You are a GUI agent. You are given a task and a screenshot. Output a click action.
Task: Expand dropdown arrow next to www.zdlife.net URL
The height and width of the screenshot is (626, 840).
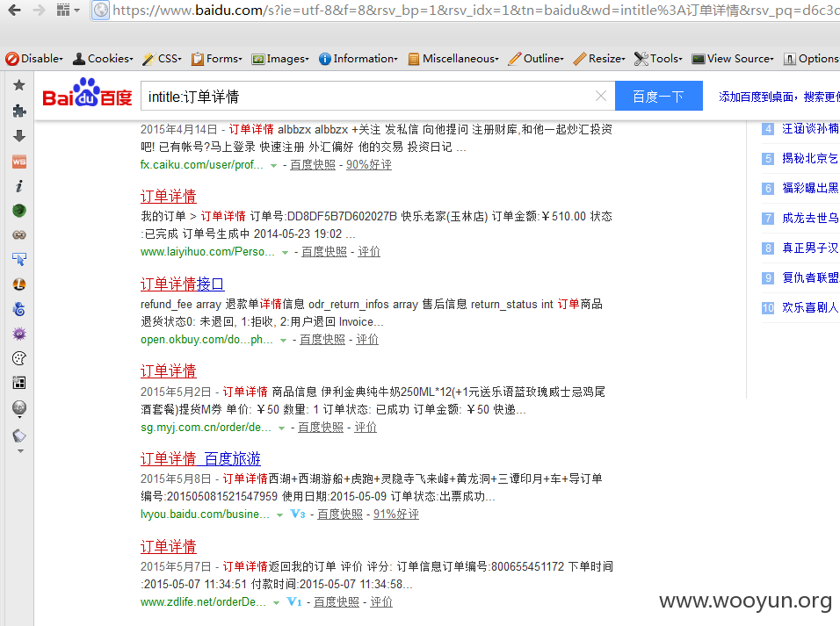point(277,603)
